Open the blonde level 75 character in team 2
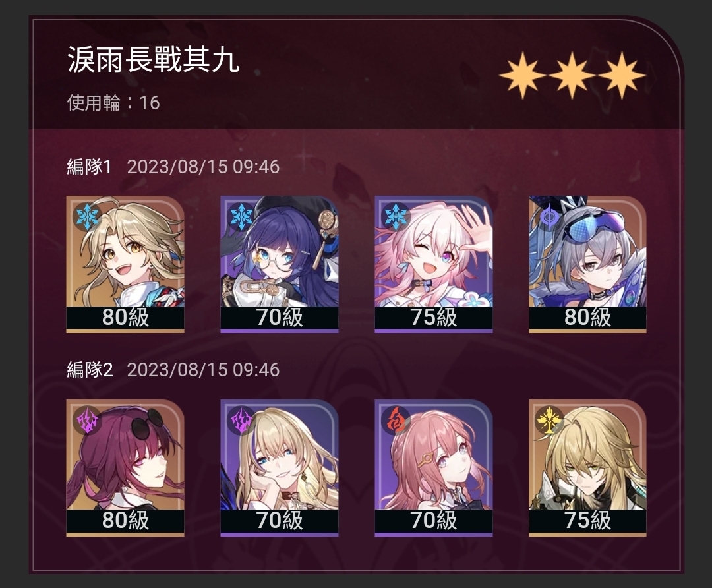712x588 pixels. [587, 468]
